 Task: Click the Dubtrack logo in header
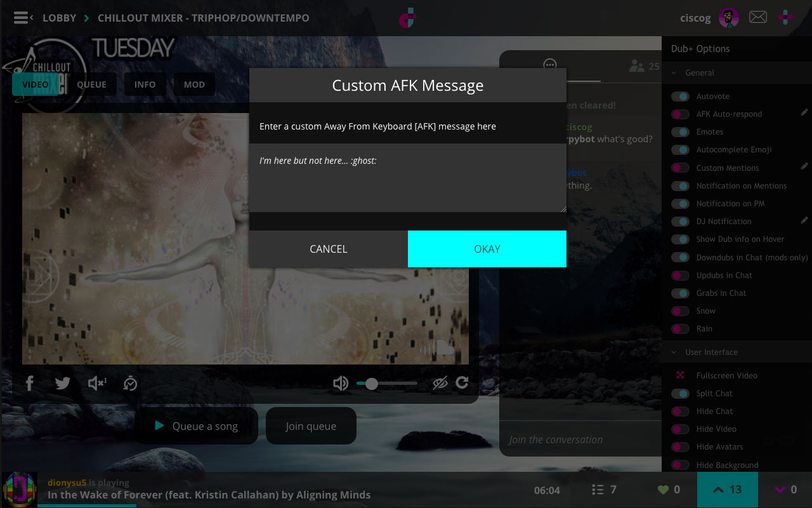click(407, 18)
